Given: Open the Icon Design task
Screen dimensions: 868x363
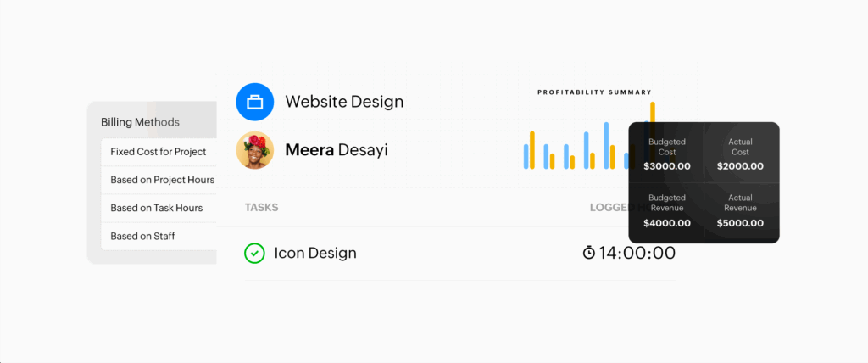Looking at the screenshot, I should pos(315,253).
